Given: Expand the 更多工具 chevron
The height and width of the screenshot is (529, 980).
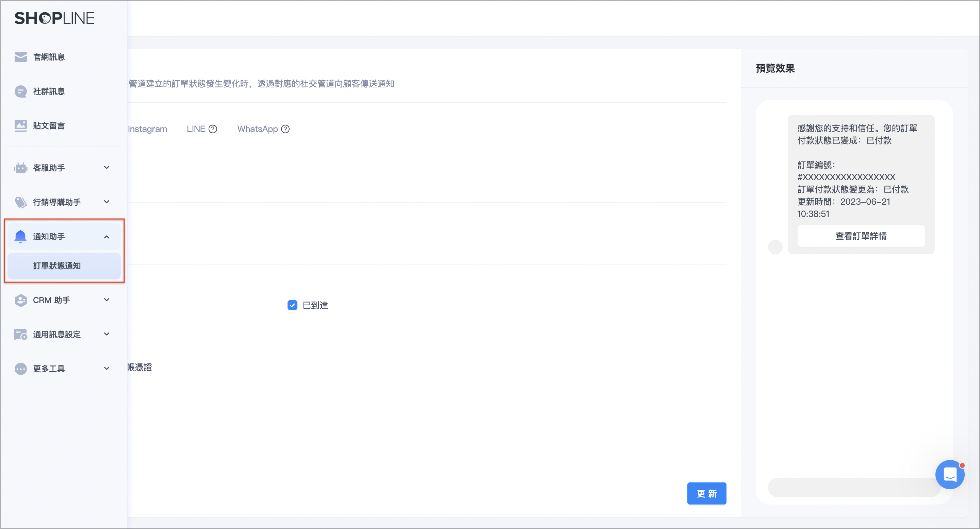Looking at the screenshot, I should 107,368.
